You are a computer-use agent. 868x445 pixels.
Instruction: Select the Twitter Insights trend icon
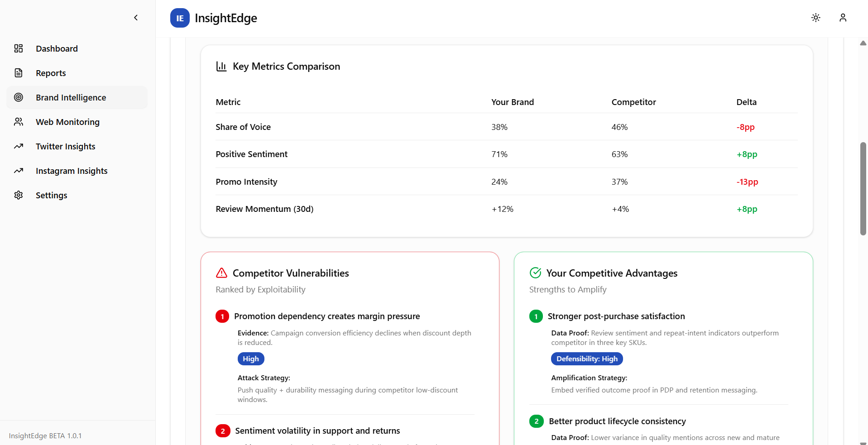click(18, 146)
